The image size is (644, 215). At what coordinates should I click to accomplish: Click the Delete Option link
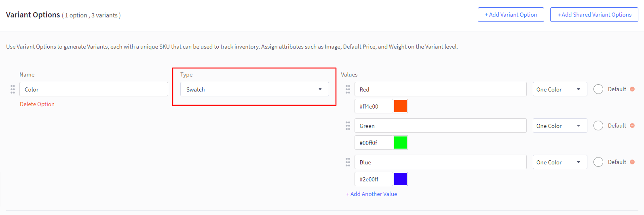pos(37,104)
